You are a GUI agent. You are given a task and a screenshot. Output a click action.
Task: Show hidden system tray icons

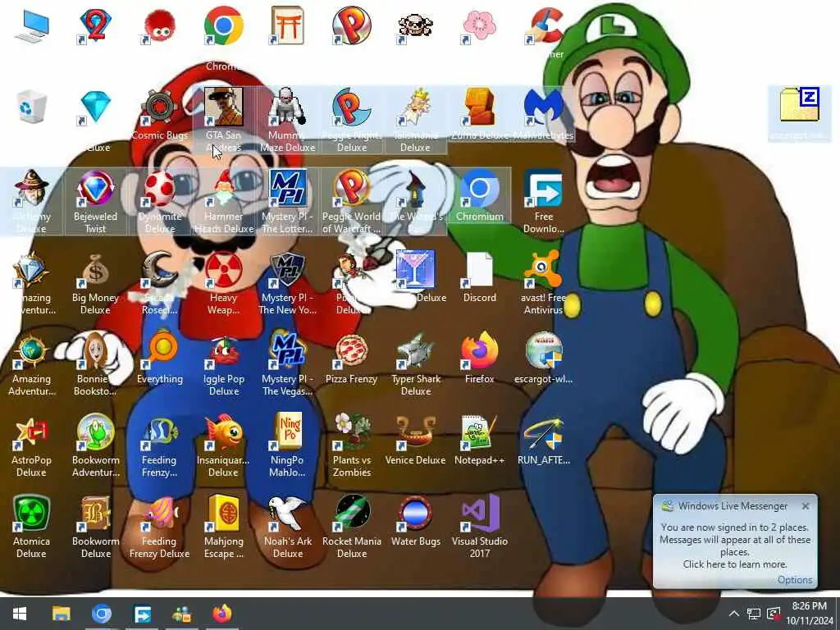(x=734, y=614)
